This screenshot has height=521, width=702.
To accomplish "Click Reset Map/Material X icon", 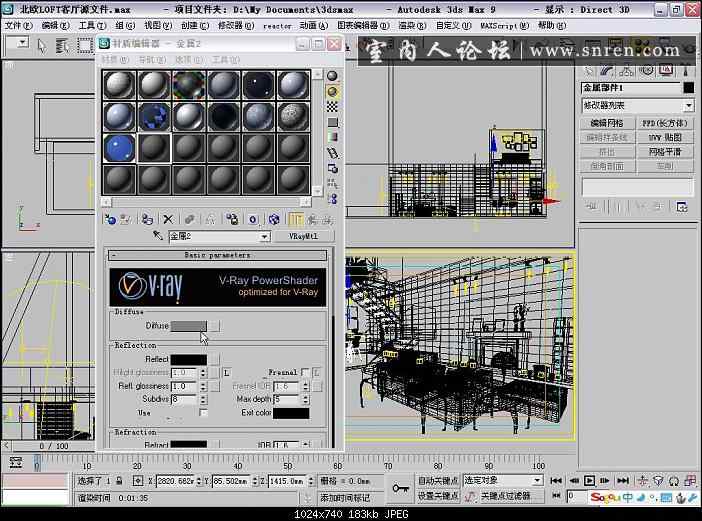I will 168,219.
